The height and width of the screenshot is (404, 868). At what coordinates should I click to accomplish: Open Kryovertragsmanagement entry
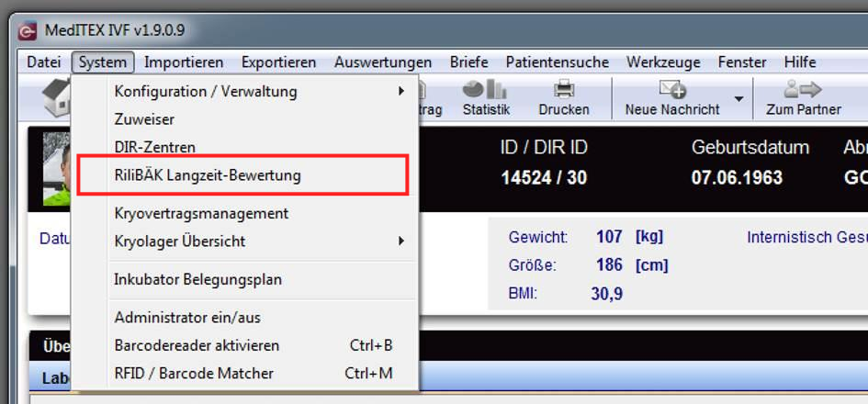pyautogui.click(x=245, y=213)
